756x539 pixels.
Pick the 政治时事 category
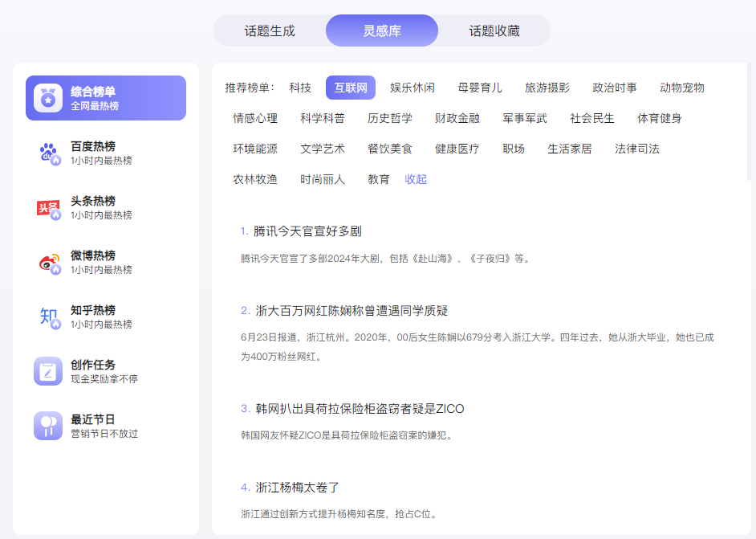615,88
